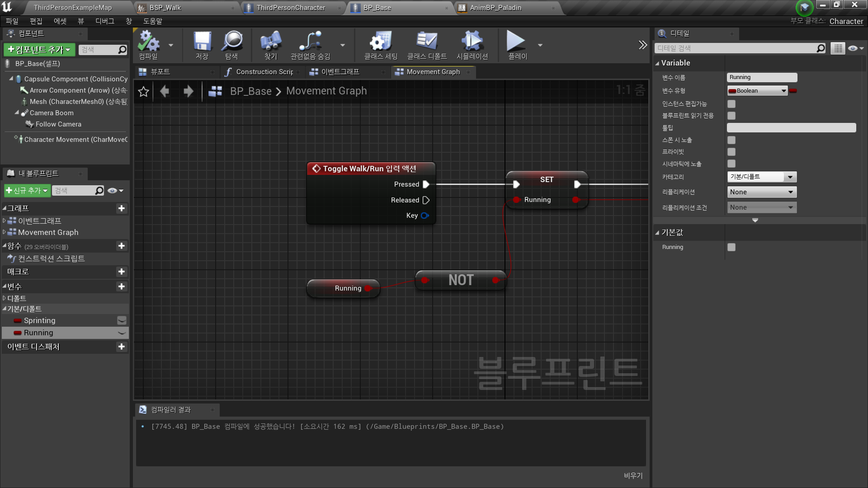
Task: Click the Simulation (시뮬레이션) toolbar icon
Action: pos(472,42)
